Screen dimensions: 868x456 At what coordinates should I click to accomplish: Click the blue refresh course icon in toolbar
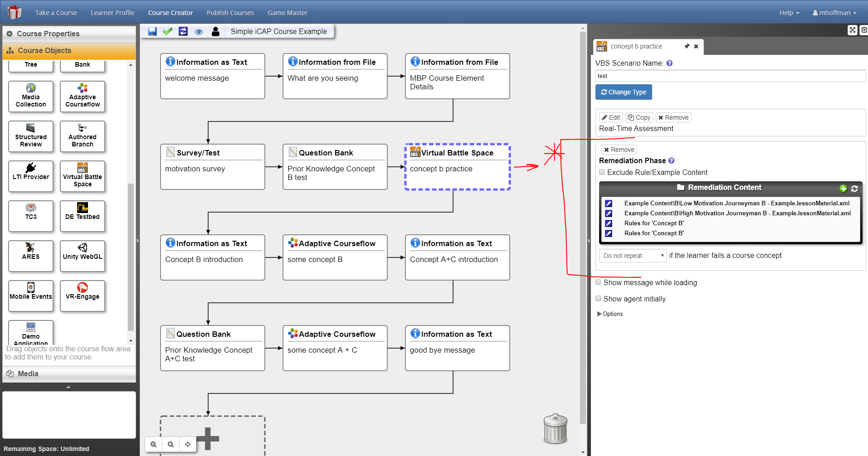[183, 31]
